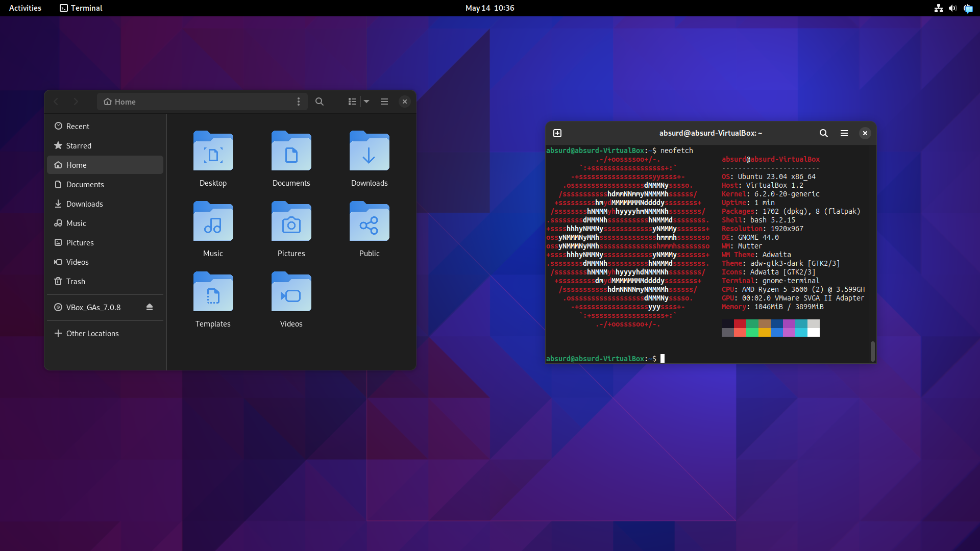Open Other Locations
This screenshot has height=551, width=980.
[x=92, y=334]
